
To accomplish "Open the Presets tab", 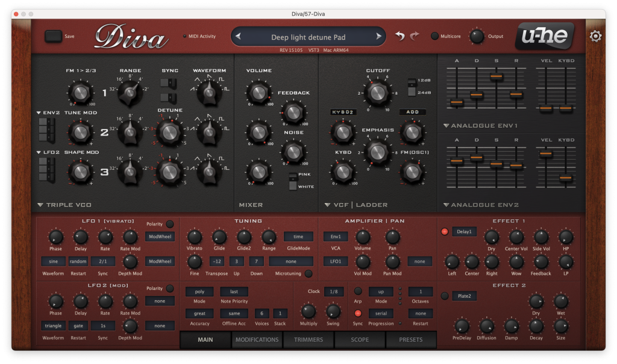I will coord(411,339).
